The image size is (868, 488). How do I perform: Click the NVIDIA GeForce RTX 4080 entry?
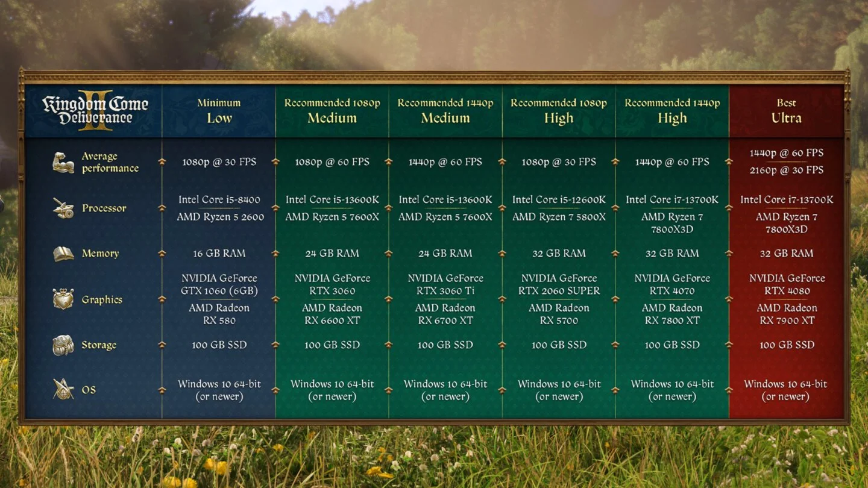pyautogui.click(x=787, y=284)
